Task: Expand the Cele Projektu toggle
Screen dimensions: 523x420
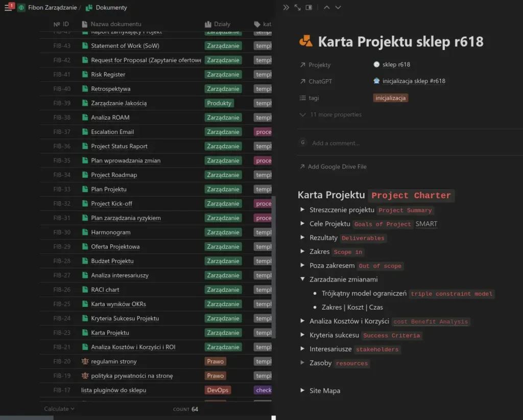Action: 302,224
